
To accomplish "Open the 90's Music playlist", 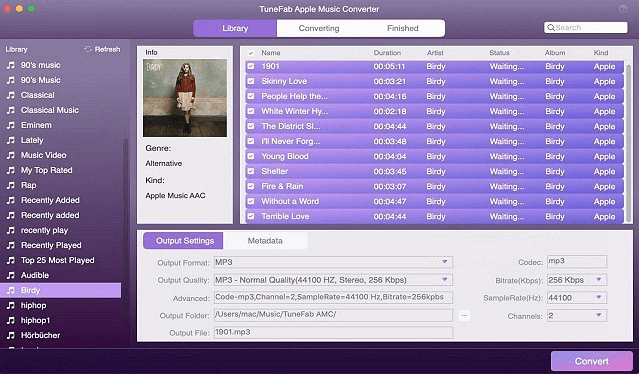I will click(40, 80).
